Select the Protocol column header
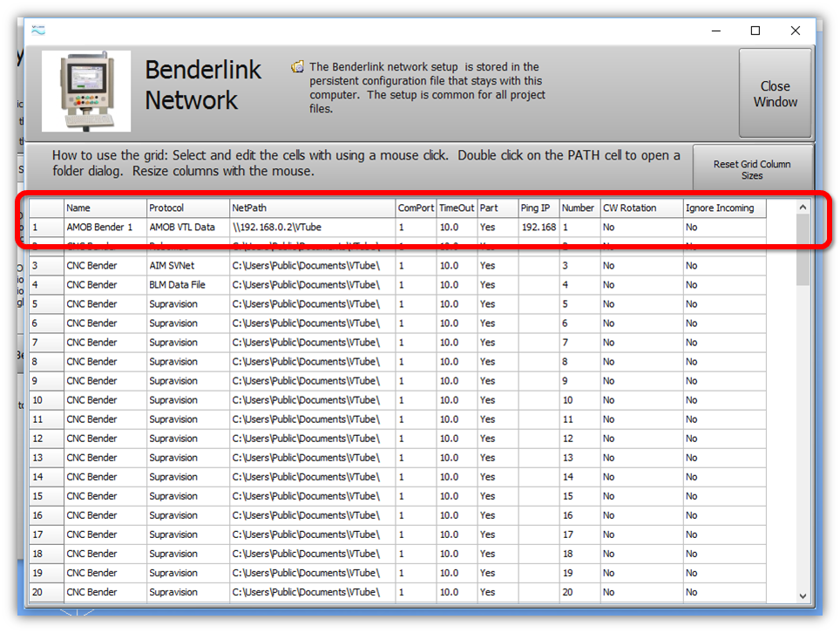Screen dimensions: 840x633 186,208
